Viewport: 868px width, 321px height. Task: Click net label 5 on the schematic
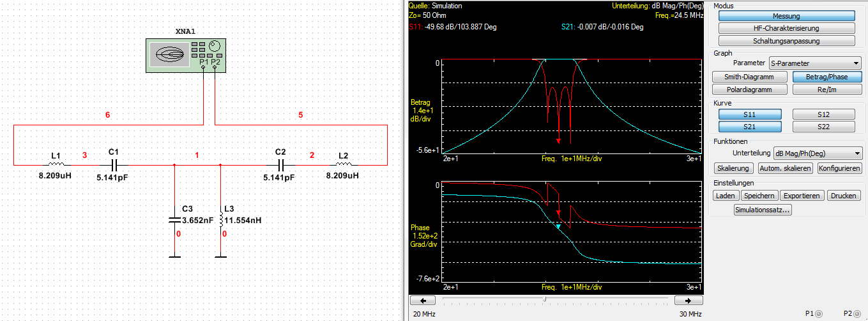(300, 115)
